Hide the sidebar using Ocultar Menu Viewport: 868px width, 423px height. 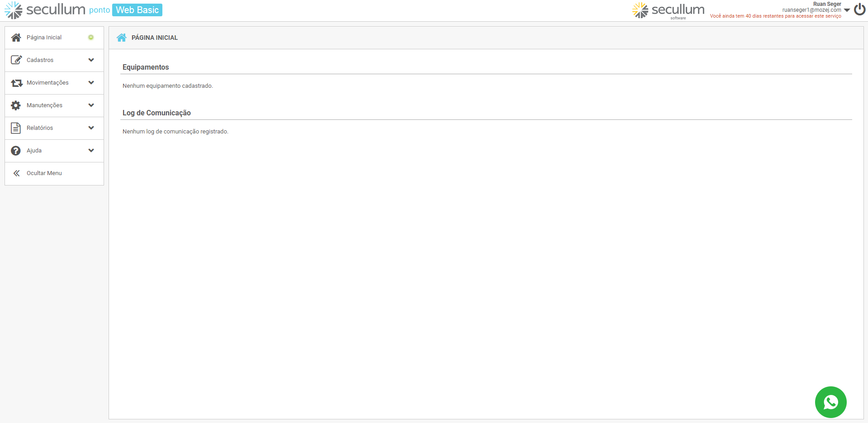point(44,173)
